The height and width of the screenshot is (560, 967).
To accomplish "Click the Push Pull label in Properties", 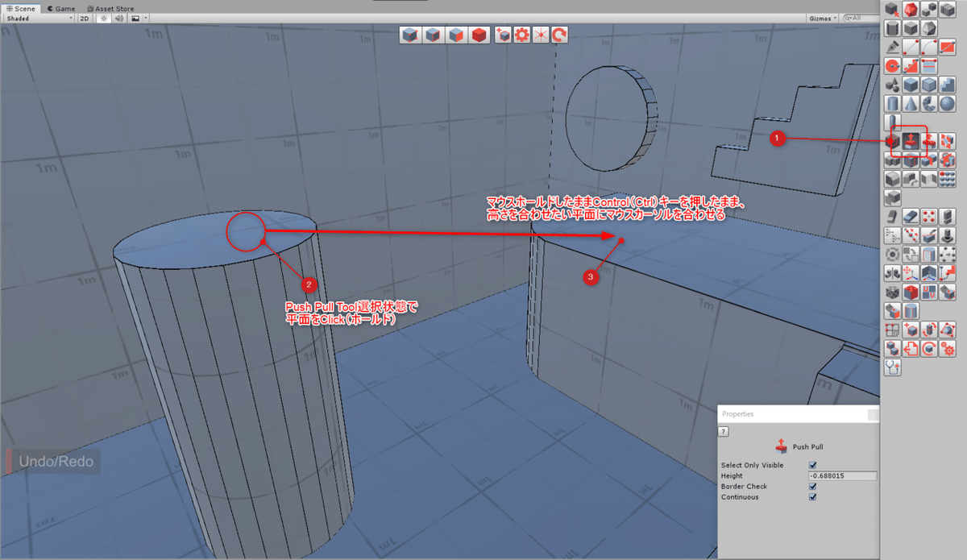I will [807, 446].
